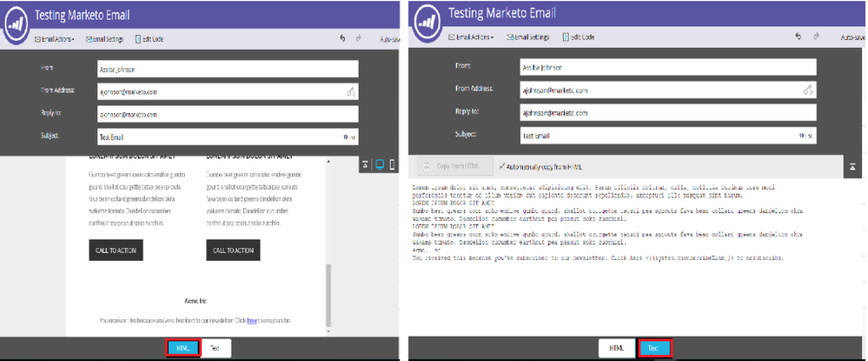The image size is (868, 361).
Task: Open Email Actions dropdown in HTML-view editor
Action: [54, 38]
